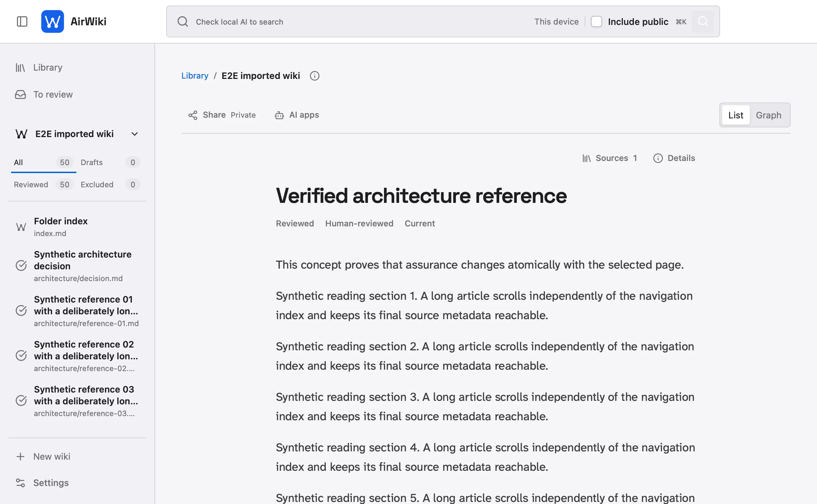Click check icon beside Synthetic reference 02
The image size is (817, 504).
pyautogui.click(x=21, y=355)
